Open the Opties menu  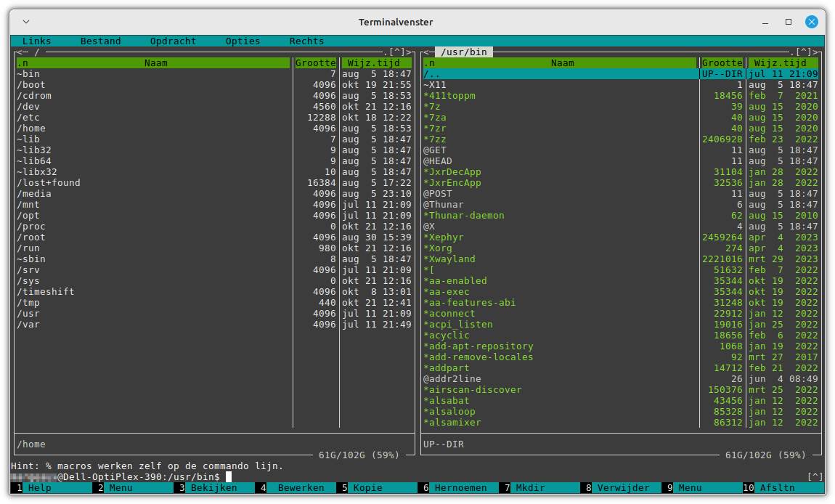pos(243,41)
